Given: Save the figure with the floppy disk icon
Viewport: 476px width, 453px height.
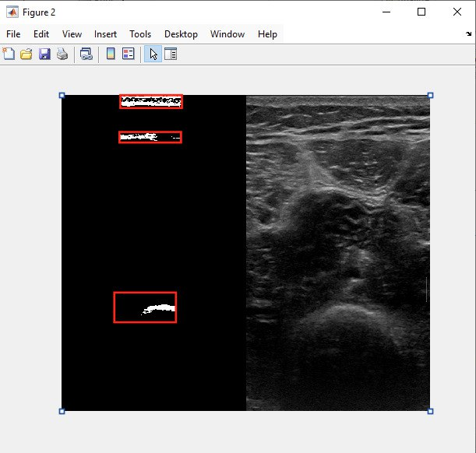Looking at the screenshot, I should click(x=44, y=54).
